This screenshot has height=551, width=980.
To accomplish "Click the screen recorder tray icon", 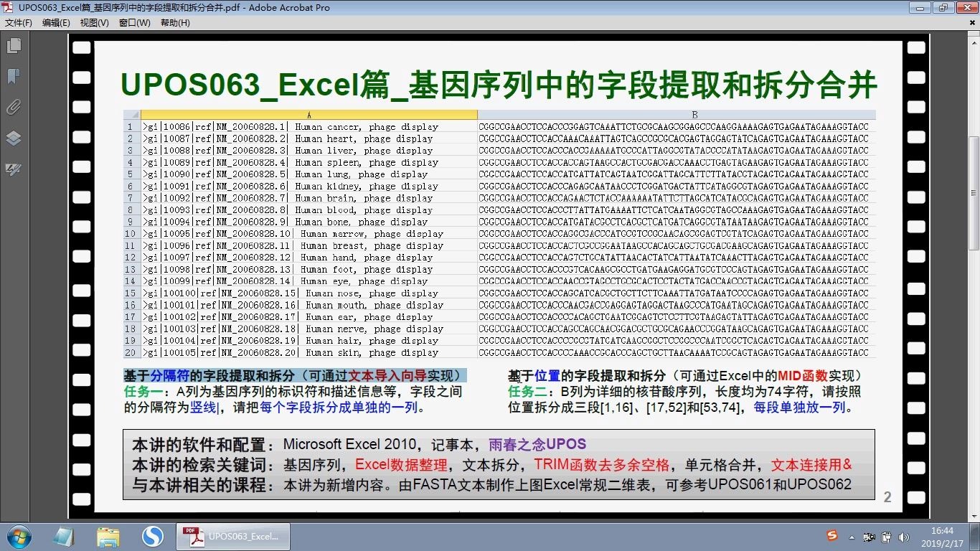I will tap(869, 537).
